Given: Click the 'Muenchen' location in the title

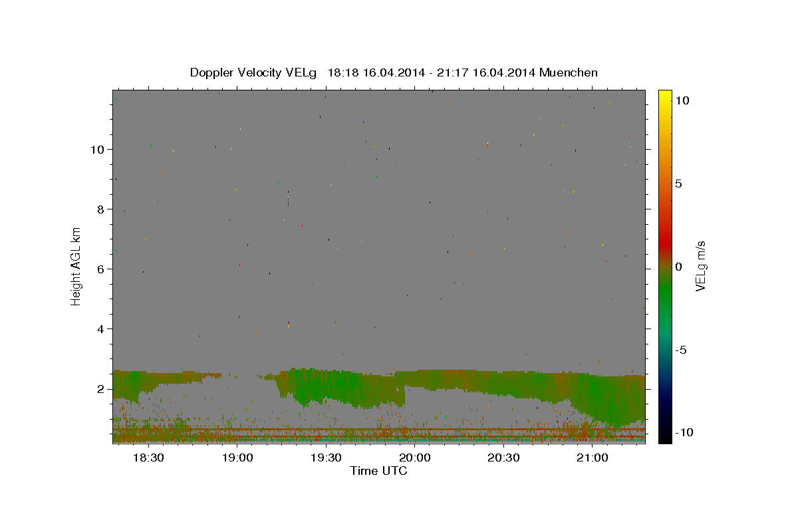Looking at the screenshot, I should point(569,72).
